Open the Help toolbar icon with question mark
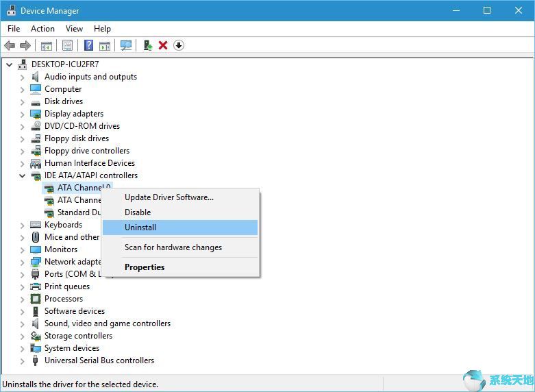Viewport: 535px width, 392px height. click(88, 45)
